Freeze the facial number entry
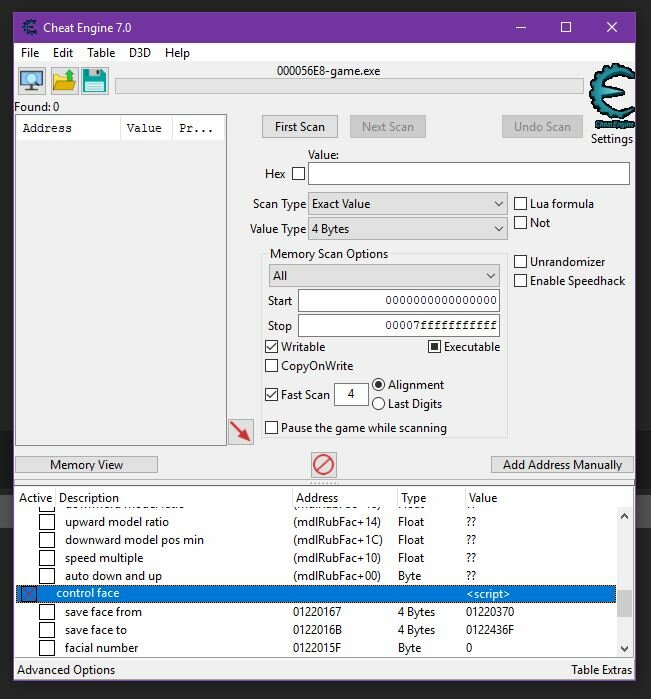 pyautogui.click(x=47, y=648)
